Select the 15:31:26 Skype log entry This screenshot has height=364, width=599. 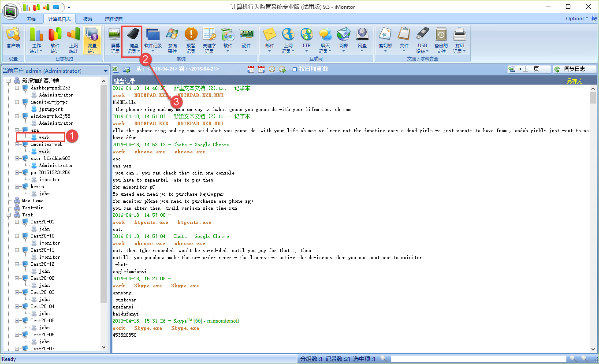pos(176,321)
